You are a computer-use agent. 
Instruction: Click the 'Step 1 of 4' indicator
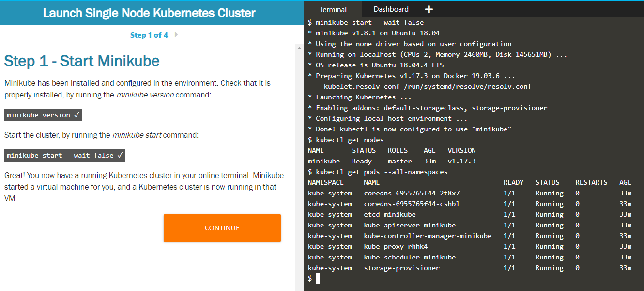(149, 35)
